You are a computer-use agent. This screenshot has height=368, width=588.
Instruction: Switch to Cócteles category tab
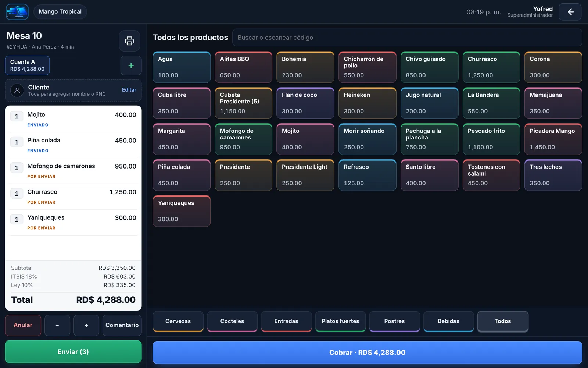[232, 321]
